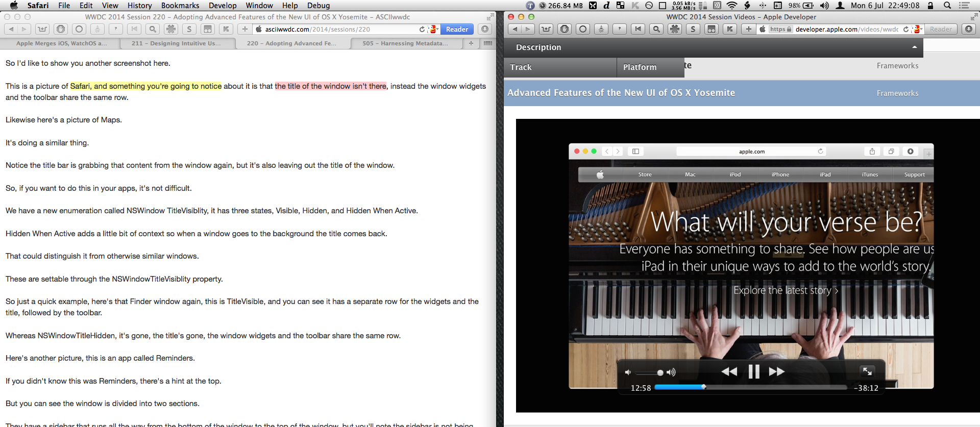Viewport: 980px width, 427px height.
Task: Click the grayed-out Reader button in Apple Developer window
Action: pyautogui.click(x=941, y=29)
